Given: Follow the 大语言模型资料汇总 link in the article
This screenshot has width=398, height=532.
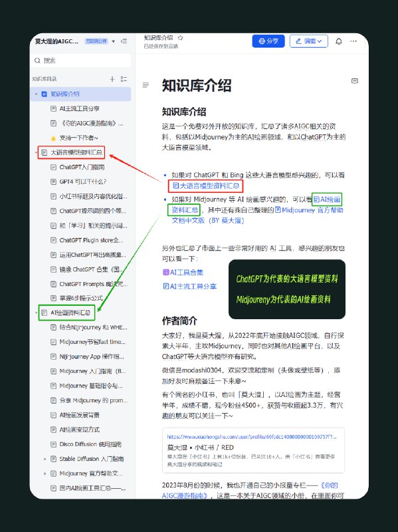Looking at the screenshot, I should point(206,186).
